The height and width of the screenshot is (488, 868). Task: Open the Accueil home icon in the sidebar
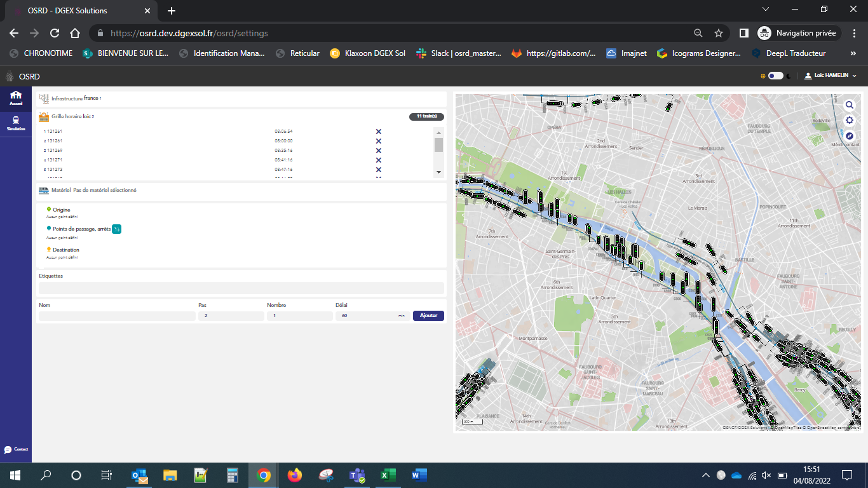tap(15, 97)
